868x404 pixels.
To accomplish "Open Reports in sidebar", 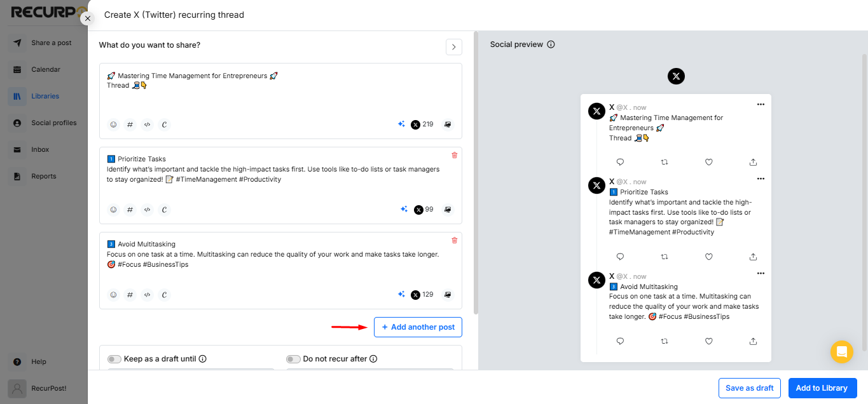I will click(44, 177).
